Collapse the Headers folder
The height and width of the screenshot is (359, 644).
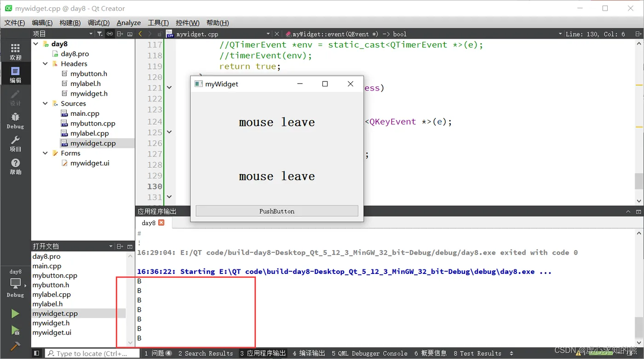[45, 64]
